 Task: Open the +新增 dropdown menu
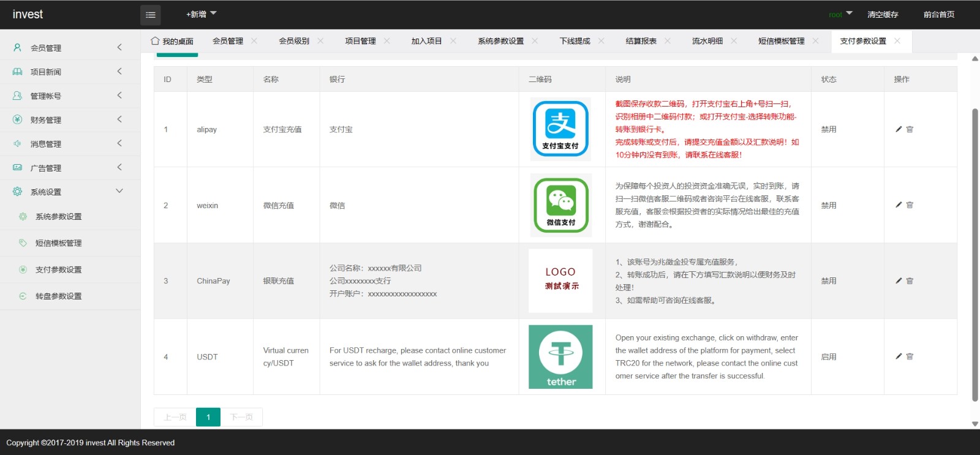(x=201, y=14)
